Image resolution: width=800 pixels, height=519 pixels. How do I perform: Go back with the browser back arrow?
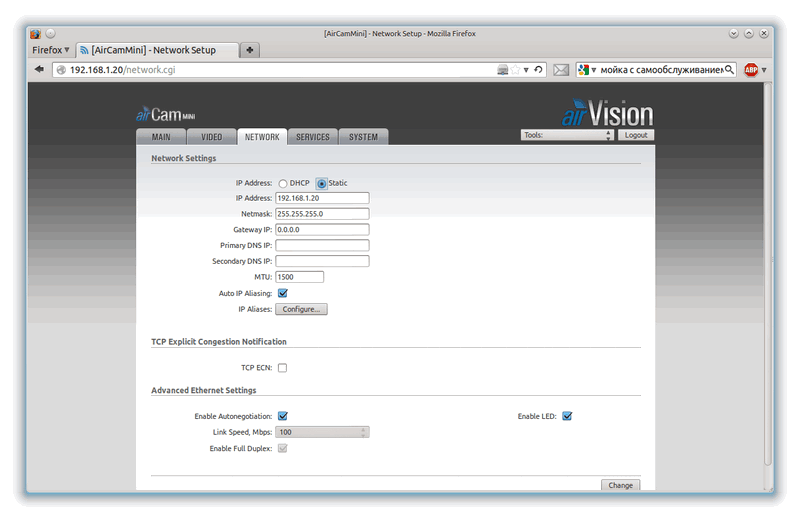pos(39,69)
